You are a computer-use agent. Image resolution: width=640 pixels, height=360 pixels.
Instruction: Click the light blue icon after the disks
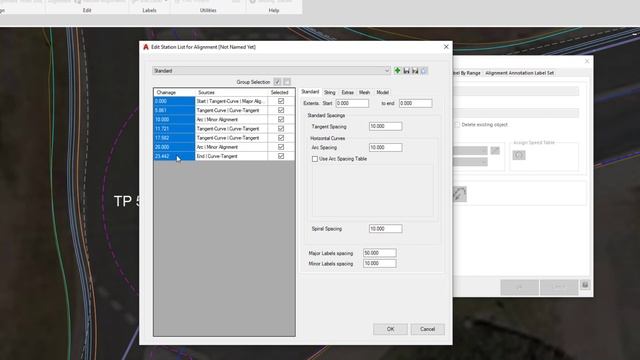coord(424,71)
